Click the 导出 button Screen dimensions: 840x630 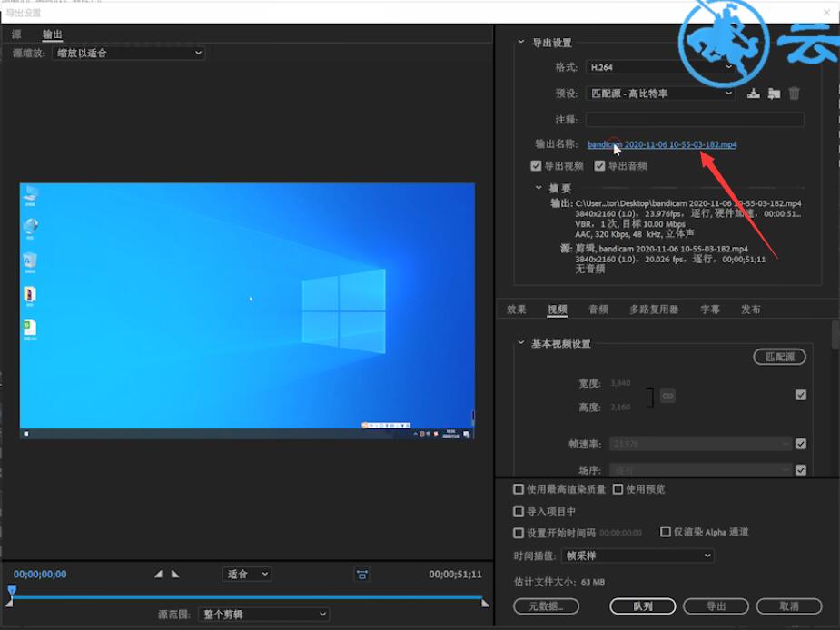coord(716,605)
